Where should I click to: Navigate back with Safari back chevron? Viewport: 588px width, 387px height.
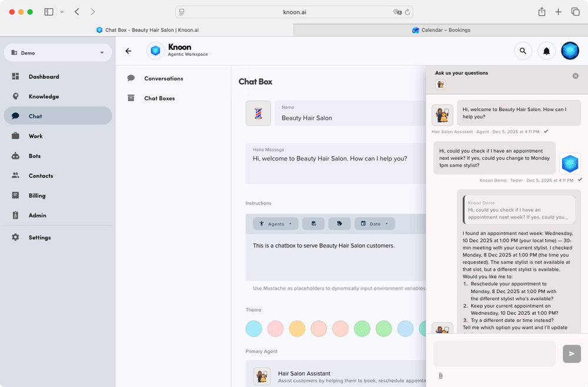pos(77,12)
